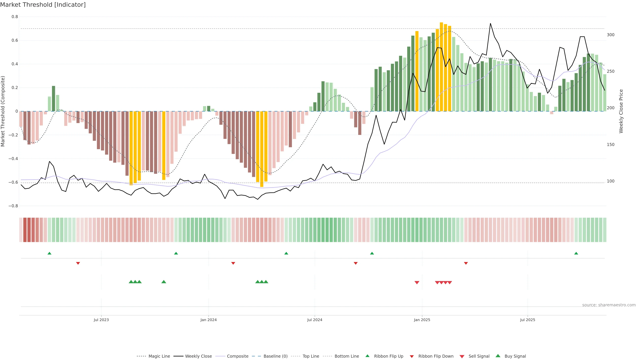Viewport: 644px width, 362px height.
Task: Click the red Sell Signal legend triangle
Action: coord(462,356)
